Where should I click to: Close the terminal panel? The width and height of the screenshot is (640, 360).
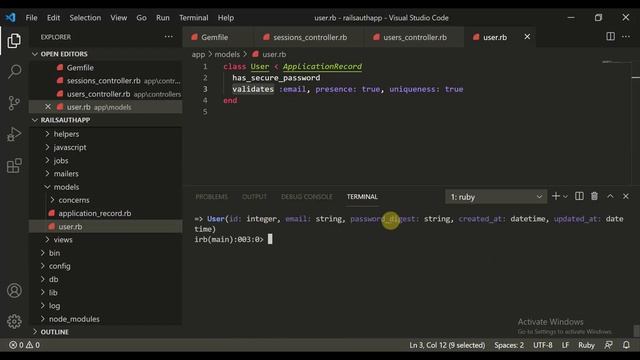[x=626, y=196]
